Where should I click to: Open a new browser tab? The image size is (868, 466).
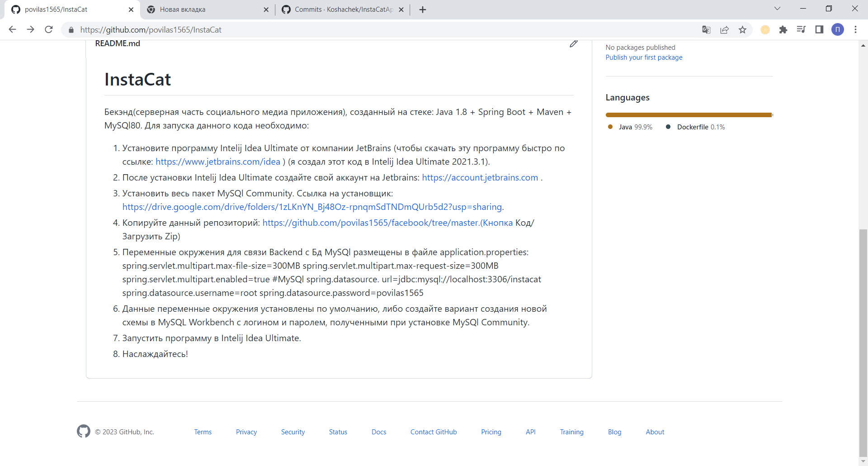tap(423, 10)
